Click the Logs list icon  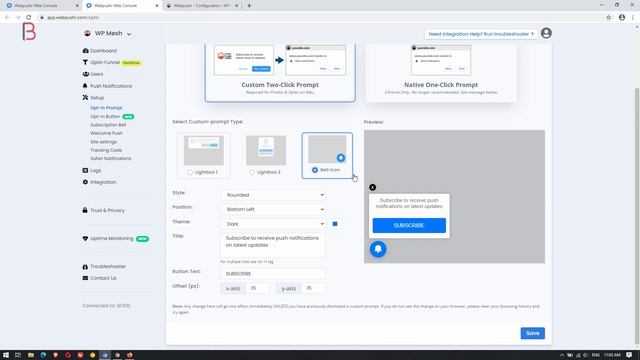[x=85, y=170]
